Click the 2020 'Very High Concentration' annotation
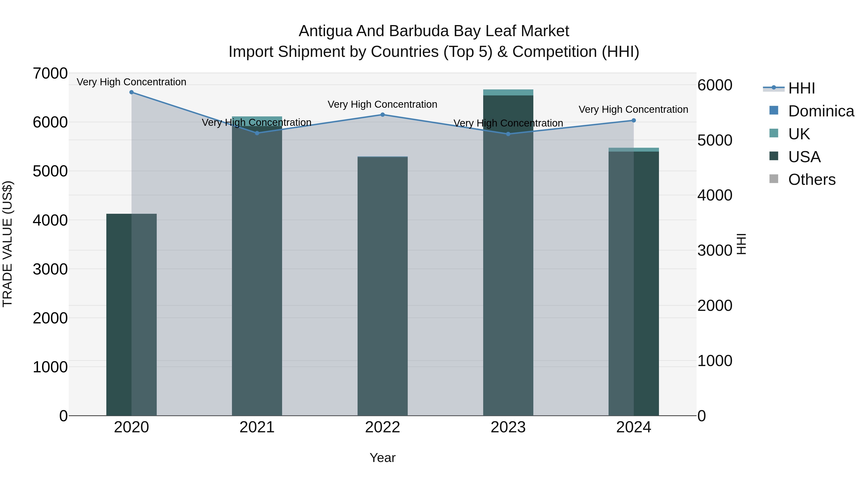Image resolution: width=868 pixels, height=488 pixels. click(131, 82)
